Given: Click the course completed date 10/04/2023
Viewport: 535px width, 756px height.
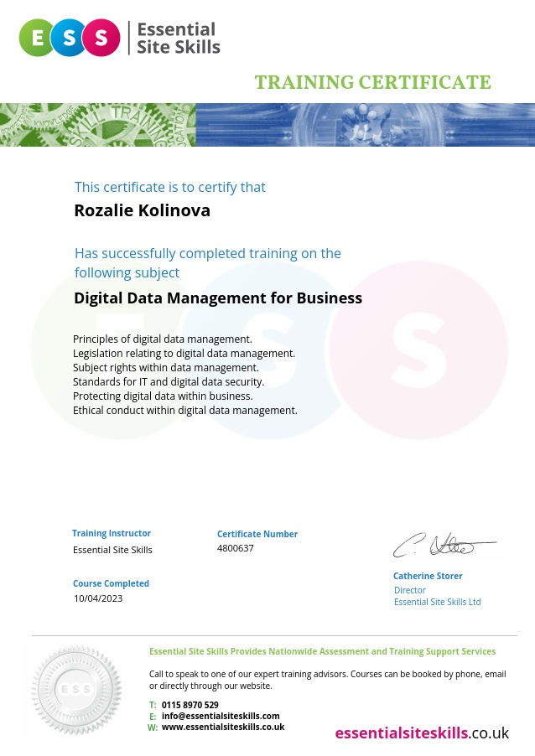Looking at the screenshot, I should (98, 598).
